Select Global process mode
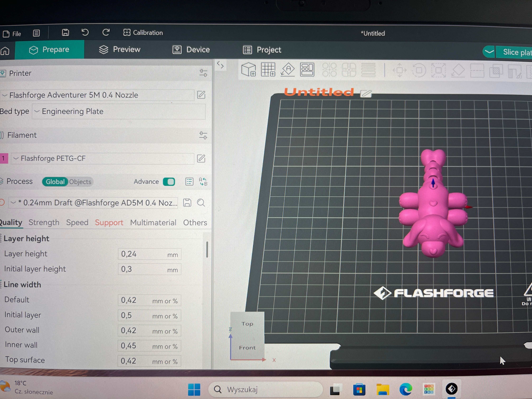 pyautogui.click(x=55, y=182)
